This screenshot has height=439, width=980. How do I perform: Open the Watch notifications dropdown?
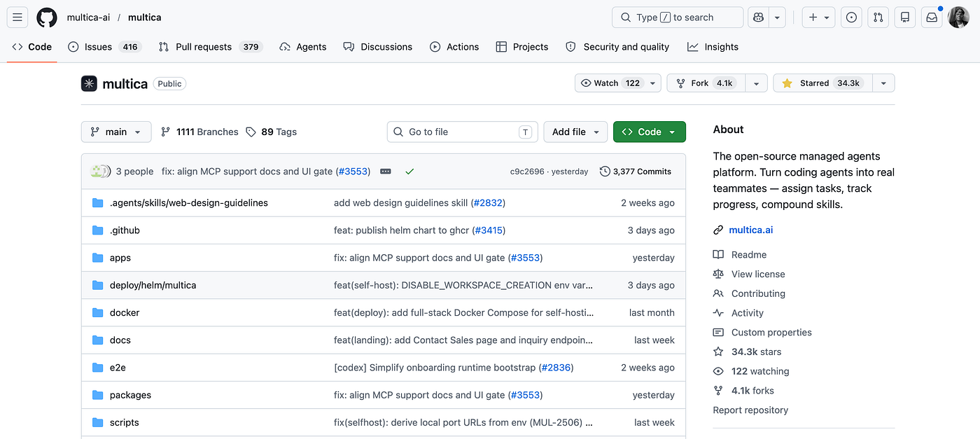(x=618, y=83)
